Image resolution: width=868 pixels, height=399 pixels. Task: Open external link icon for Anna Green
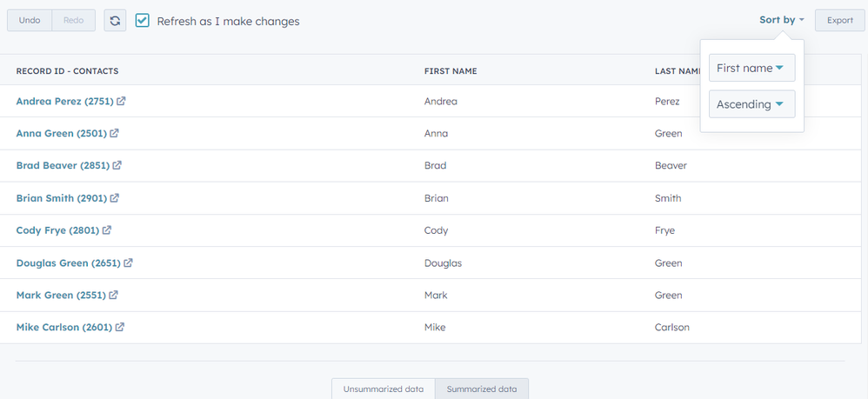(x=114, y=133)
